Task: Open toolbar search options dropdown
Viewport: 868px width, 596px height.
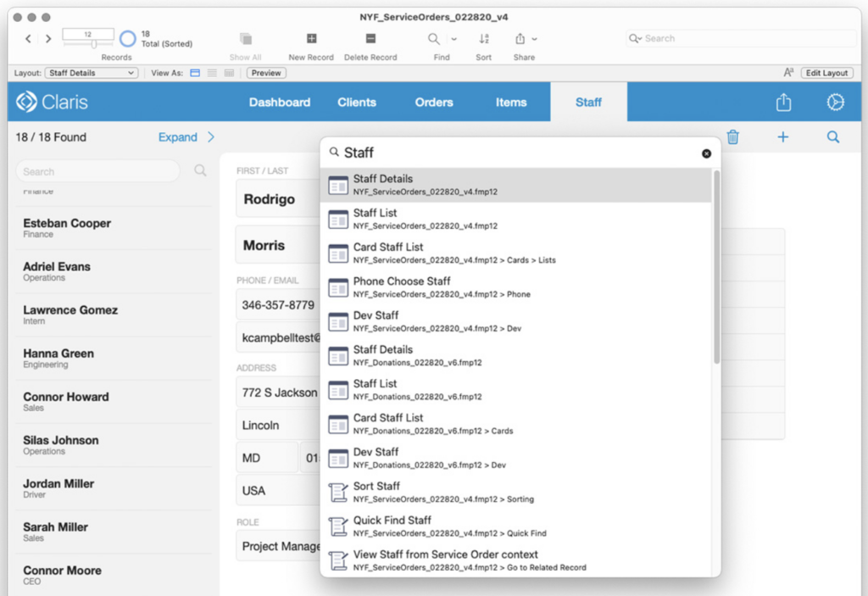Action: pyautogui.click(x=636, y=38)
